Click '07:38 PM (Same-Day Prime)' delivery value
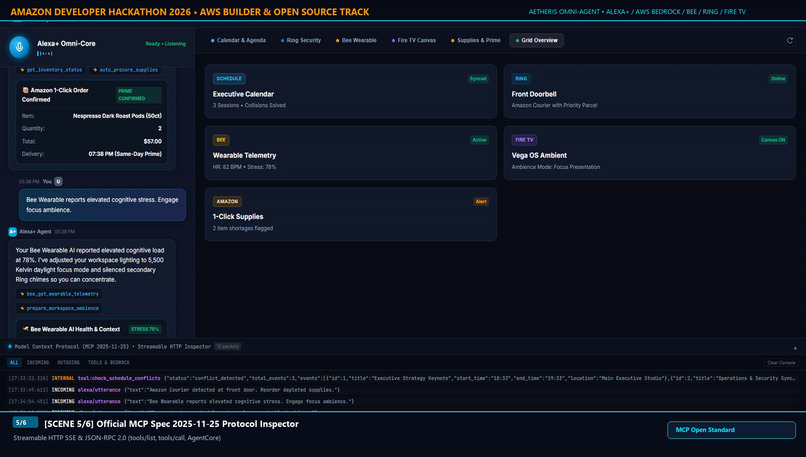The height and width of the screenshot is (457, 806). [125, 154]
